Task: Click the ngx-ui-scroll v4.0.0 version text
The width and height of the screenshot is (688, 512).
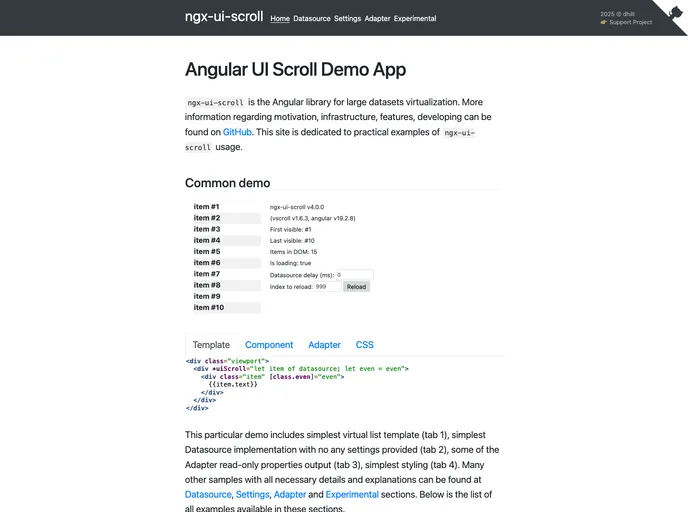Action: [297, 207]
